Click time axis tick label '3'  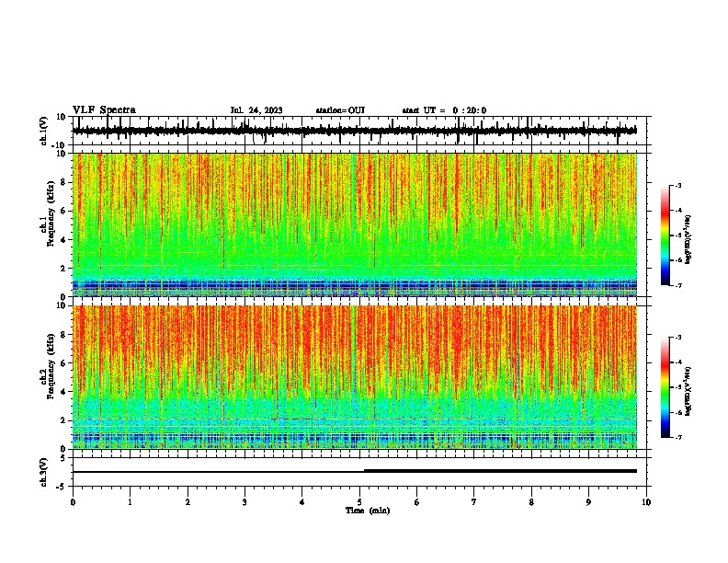tap(245, 502)
